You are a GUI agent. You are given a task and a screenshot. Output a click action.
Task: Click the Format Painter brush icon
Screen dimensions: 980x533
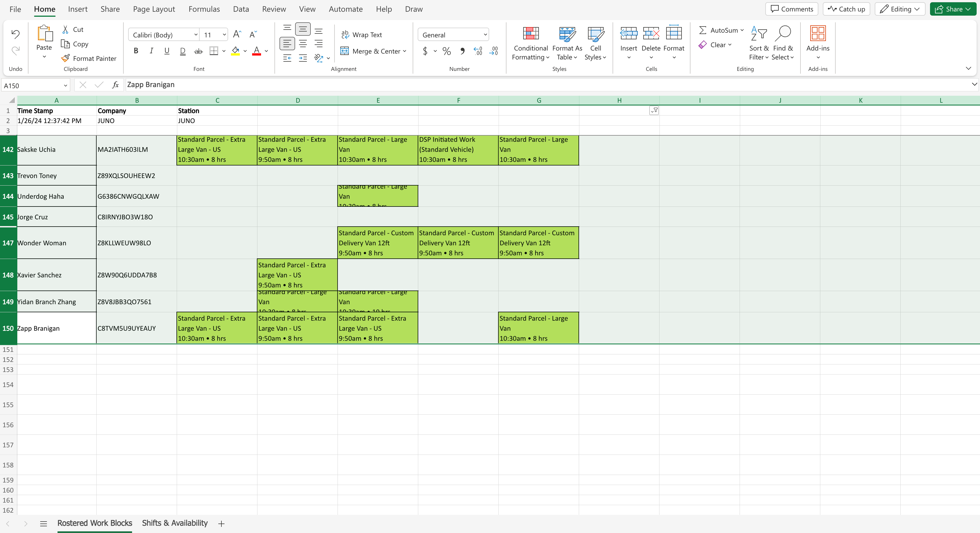65,58
